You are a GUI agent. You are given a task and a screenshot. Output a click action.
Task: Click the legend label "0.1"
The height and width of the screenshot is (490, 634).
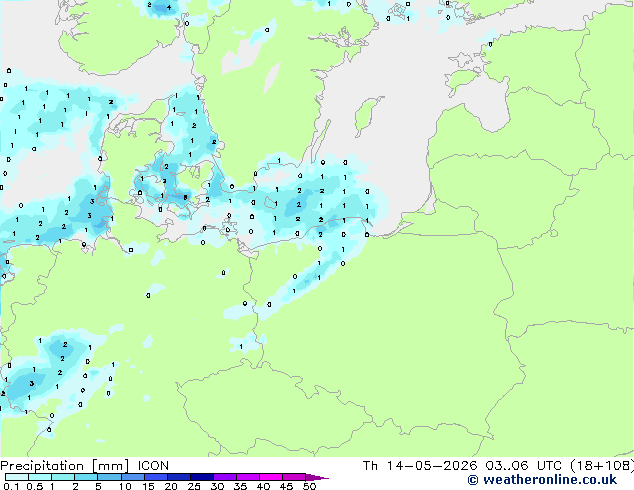tap(11, 486)
